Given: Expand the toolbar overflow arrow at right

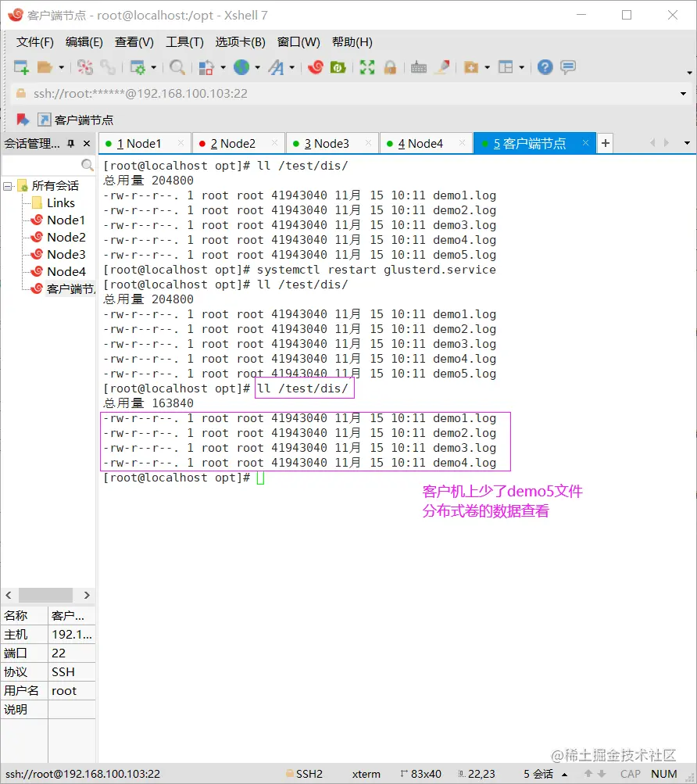Looking at the screenshot, I should pos(689,73).
